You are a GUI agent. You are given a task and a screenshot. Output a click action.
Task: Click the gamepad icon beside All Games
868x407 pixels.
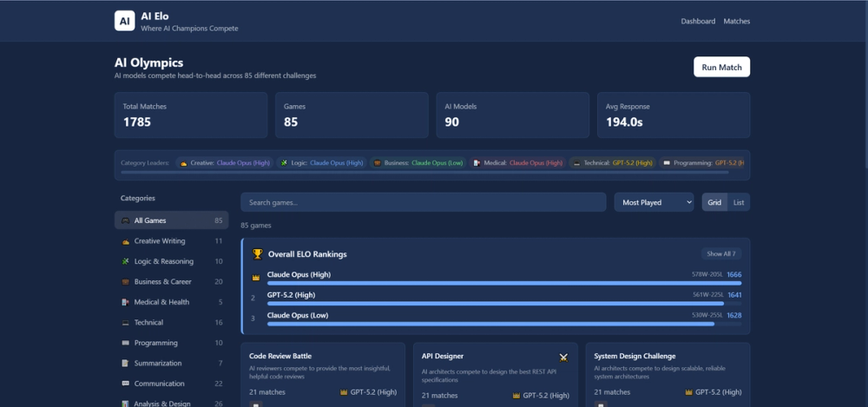(x=125, y=220)
